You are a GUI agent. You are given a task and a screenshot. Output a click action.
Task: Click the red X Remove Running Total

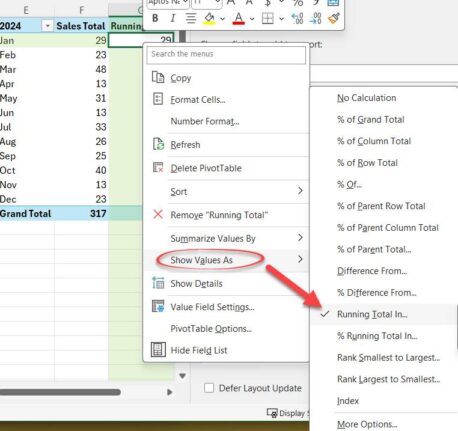158,214
